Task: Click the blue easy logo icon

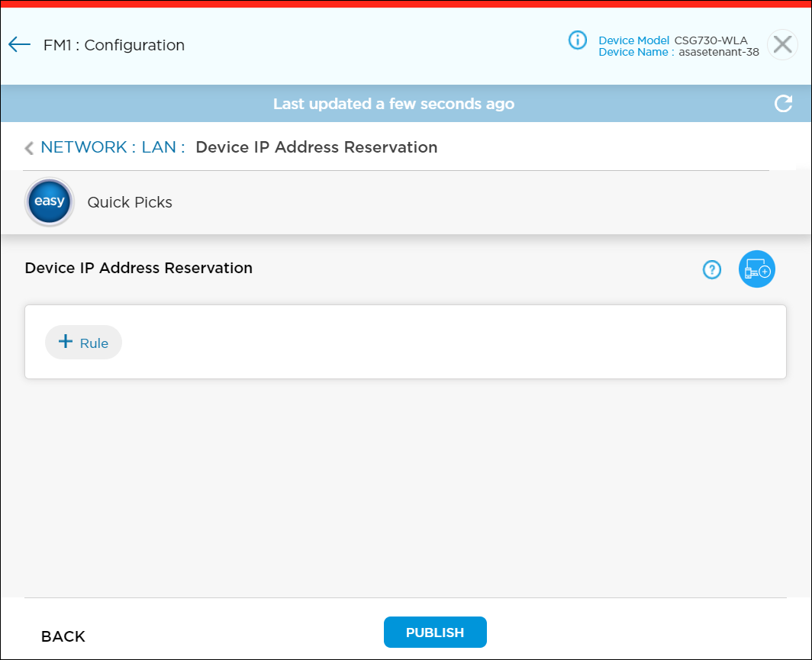Action: tap(50, 202)
